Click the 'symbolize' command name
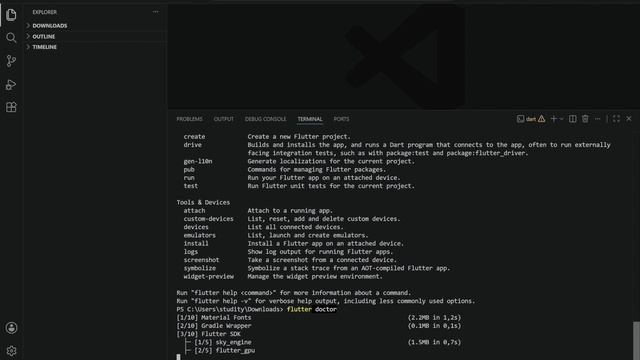Viewport: 640px width, 360px height. click(200, 268)
